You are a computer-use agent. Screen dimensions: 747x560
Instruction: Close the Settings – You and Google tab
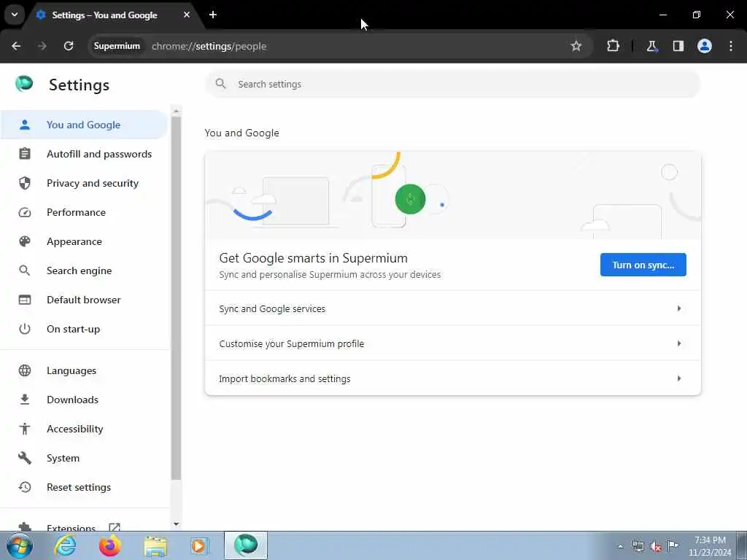(186, 15)
